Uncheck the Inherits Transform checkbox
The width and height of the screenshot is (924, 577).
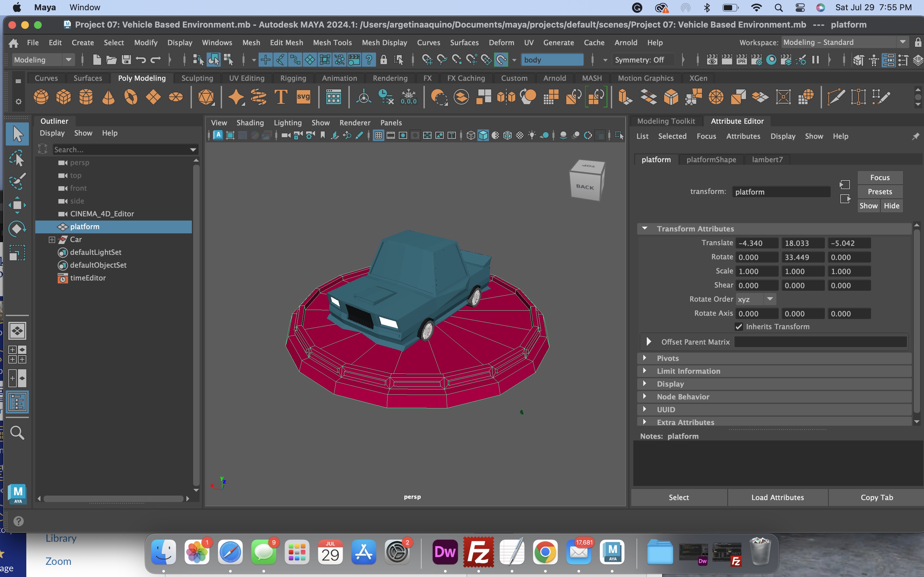739,327
